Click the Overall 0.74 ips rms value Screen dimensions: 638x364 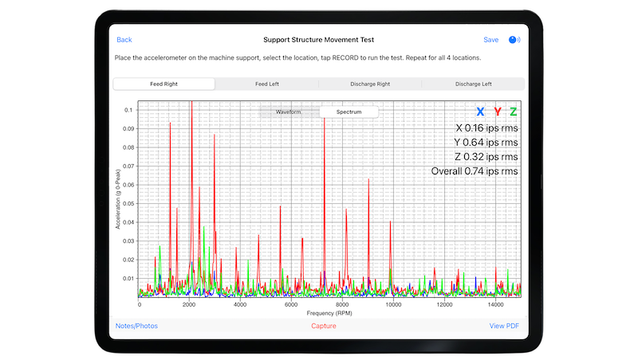click(x=475, y=171)
